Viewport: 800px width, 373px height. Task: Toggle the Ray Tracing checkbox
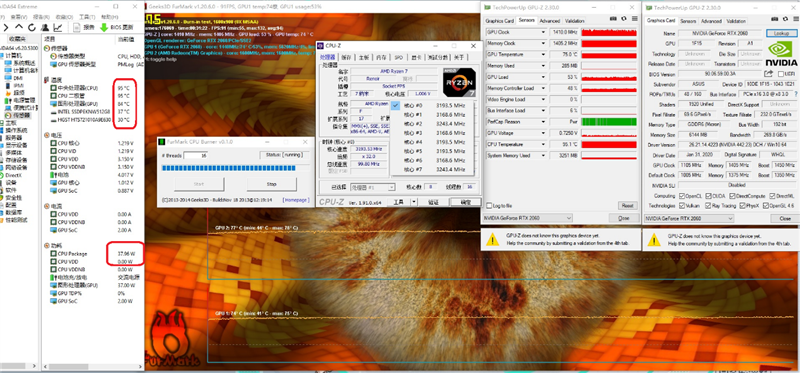tap(709, 206)
